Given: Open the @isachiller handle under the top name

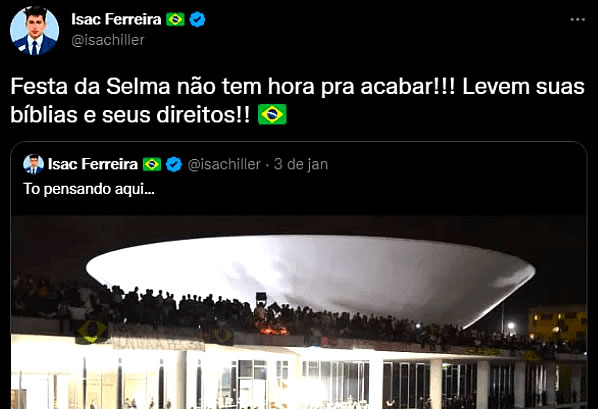Looking at the screenshot, I should click(x=108, y=40).
